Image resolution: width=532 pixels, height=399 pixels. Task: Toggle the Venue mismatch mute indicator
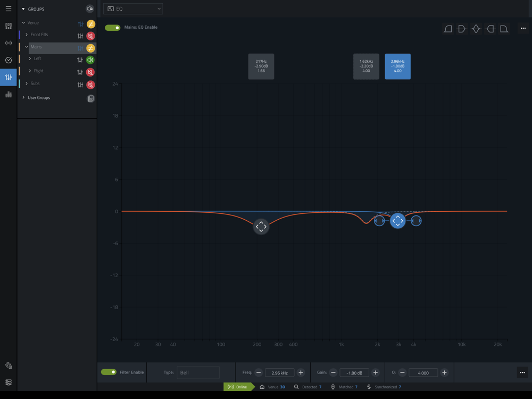(x=90, y=24)
